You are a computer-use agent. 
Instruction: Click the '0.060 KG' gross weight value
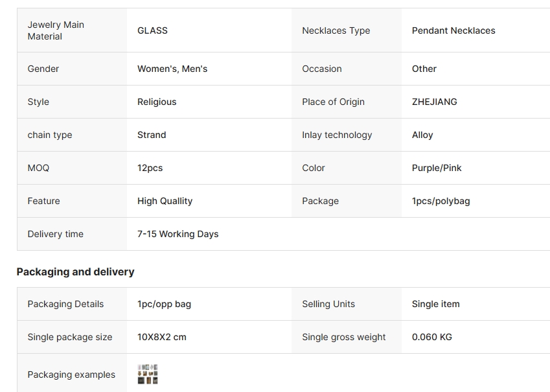(x=431, y=337)
